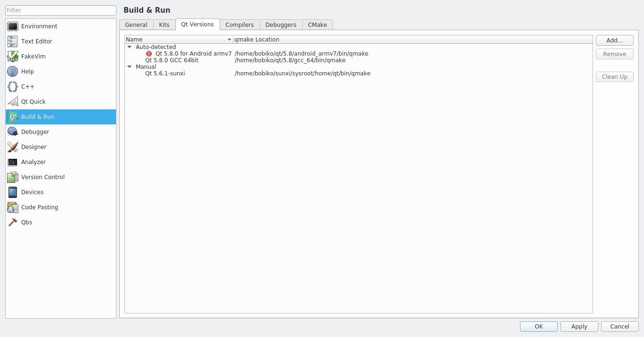Select the Qt 5.8.0 for Android armv7 row
The width and height of the screenshot is (644, 337).
coord(359,54)
